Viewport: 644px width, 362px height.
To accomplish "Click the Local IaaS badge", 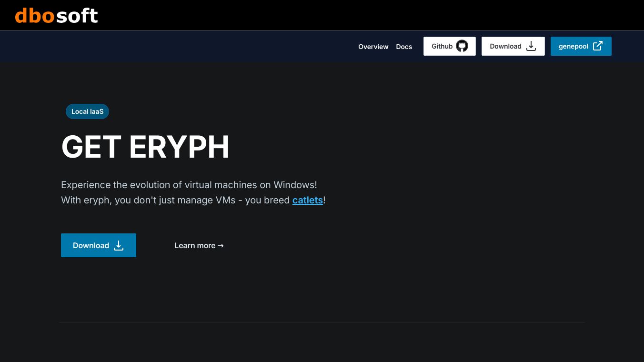I will 88,111.
